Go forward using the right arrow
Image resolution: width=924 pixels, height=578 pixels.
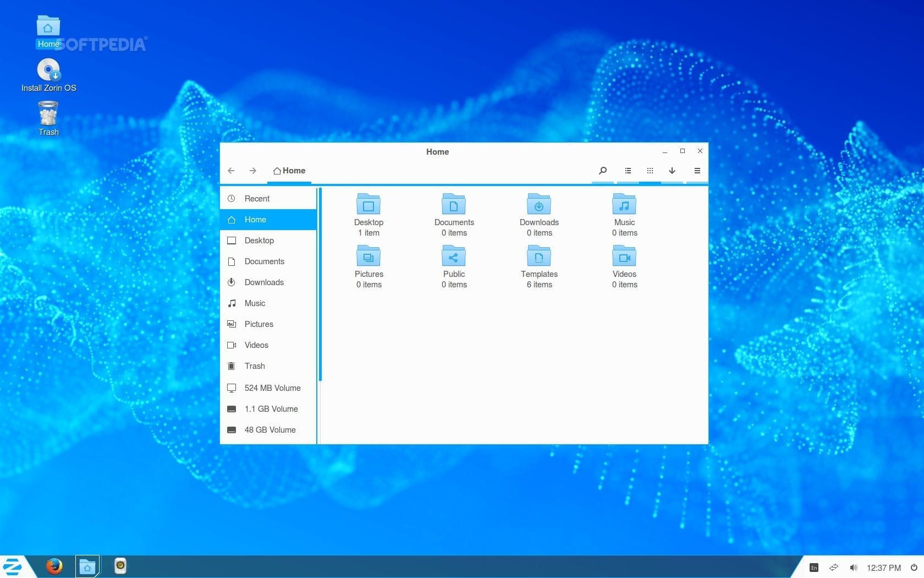(253, 171)
